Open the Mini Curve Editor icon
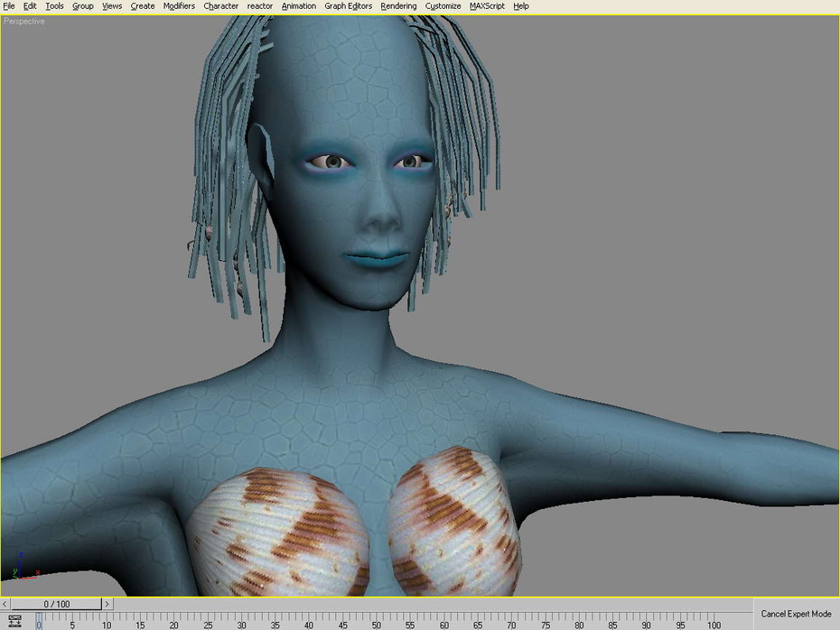840x630 pixels. click(x=14, y=621)
